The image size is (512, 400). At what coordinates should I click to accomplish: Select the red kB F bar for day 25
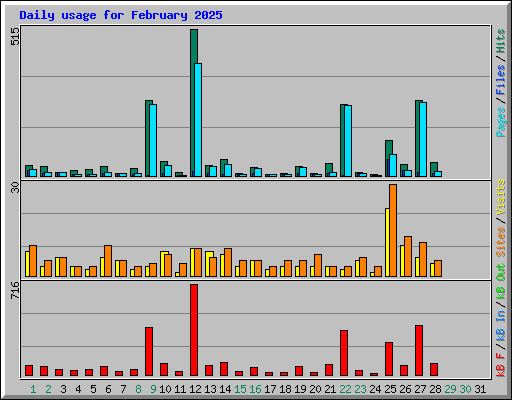coord(389,359)
